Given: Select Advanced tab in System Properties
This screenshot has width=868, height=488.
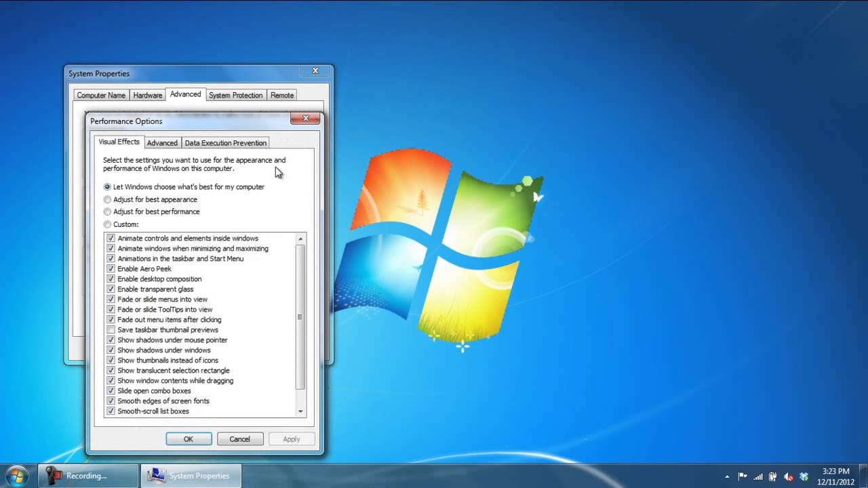Looking at the screenshot, I should [x=185, y=94].
